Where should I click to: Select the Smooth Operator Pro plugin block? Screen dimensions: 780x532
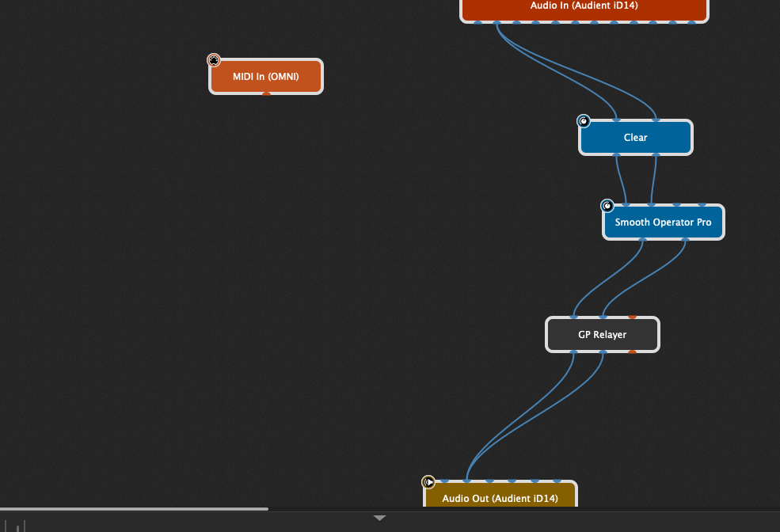pos(663,222)
